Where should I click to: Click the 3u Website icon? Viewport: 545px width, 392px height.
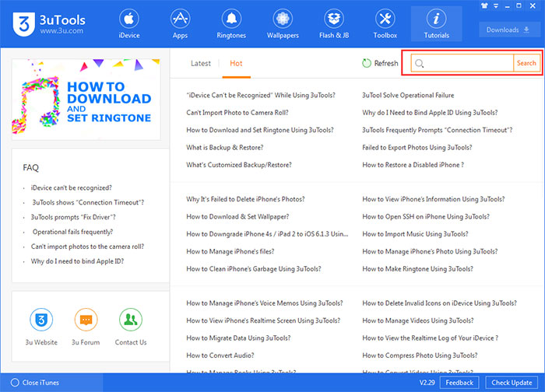[x=41, y=320]
